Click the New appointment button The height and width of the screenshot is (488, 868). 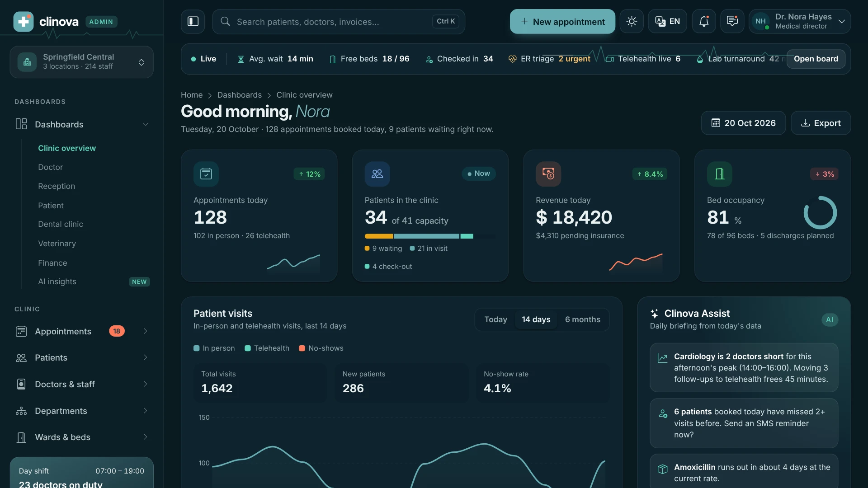coord(562,21)
